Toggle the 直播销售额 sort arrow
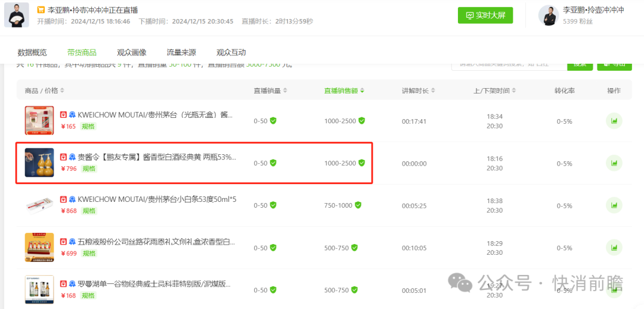Image resolution: width=644 pixels, height=309 pixels. 363,90
